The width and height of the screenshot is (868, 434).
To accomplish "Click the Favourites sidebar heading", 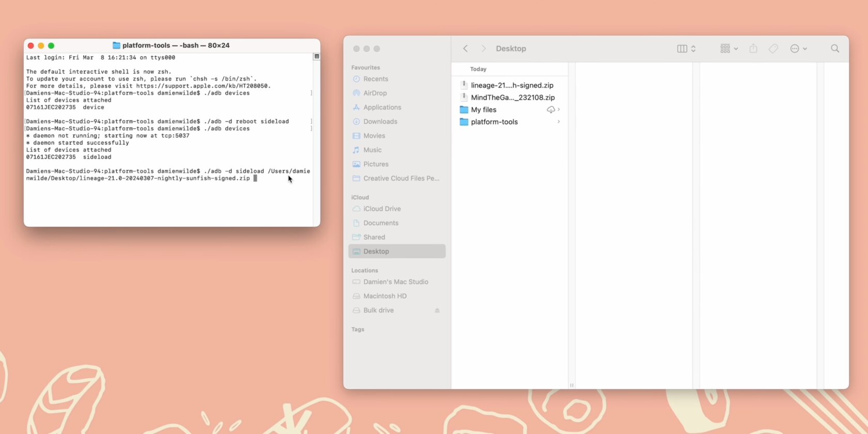I will (x=366, y=68).
